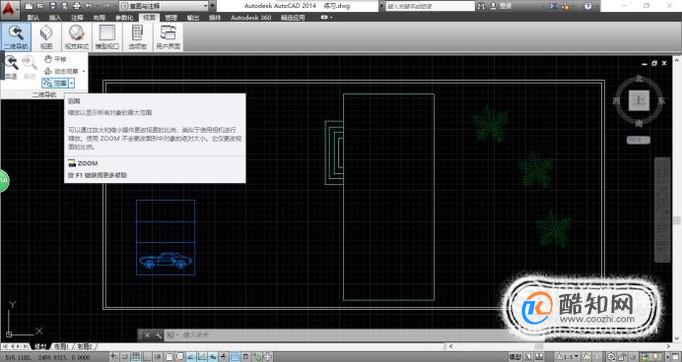Viewport: 682px width, 362px height.
Task: Toggle grid display in the status bar
Action: [135, 357]
